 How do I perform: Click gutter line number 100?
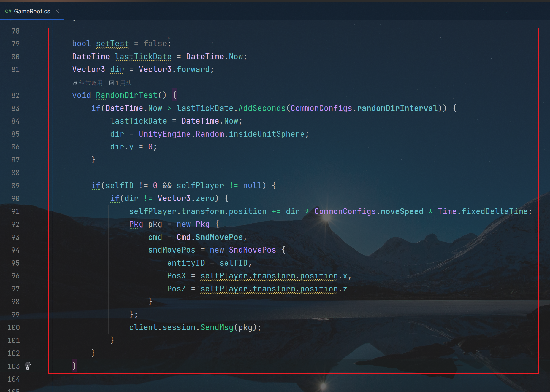click(x=14, y=327)
